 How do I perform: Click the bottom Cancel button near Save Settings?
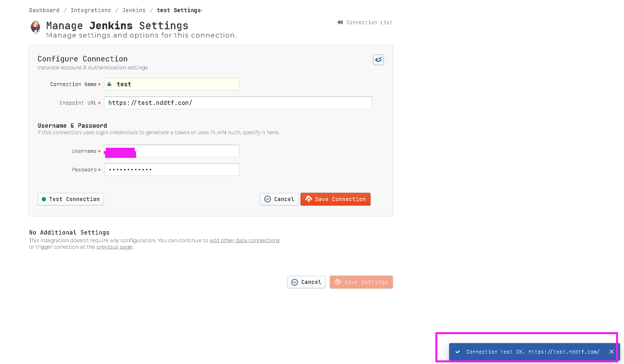pyautogui.click(x=306, y=282)
